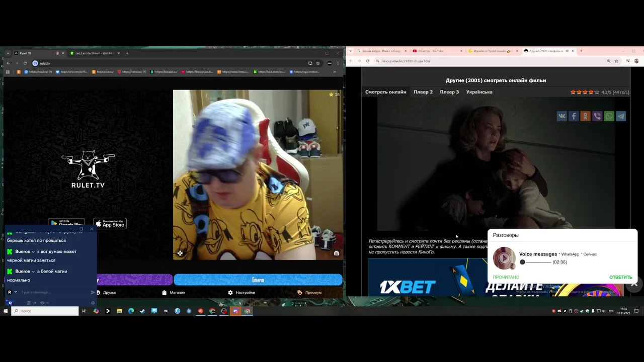
Task: Open Steam from taskbar
Action: [142, 311]
